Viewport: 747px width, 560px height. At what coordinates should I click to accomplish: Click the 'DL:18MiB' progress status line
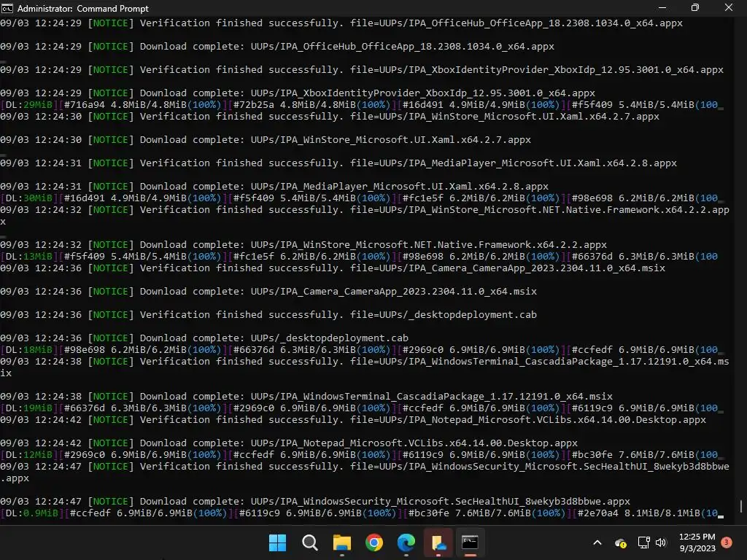(362, 349)
